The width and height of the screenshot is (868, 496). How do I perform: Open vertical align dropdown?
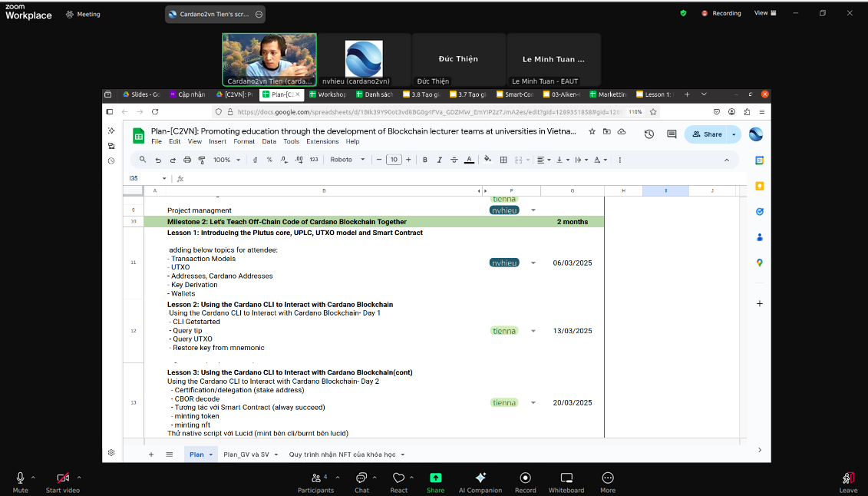pyautogui.click(x=562, y=160)
